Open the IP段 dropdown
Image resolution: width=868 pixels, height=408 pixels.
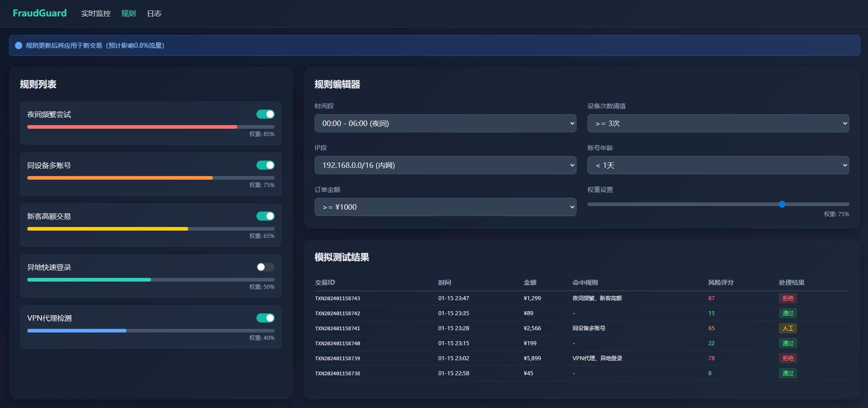tap(446, 165)
